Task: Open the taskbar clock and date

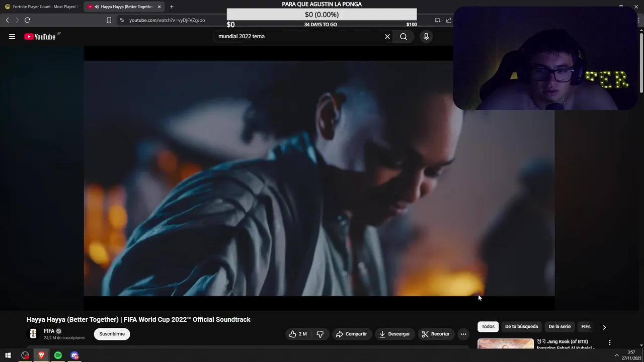Action: (x=631, y=355)
